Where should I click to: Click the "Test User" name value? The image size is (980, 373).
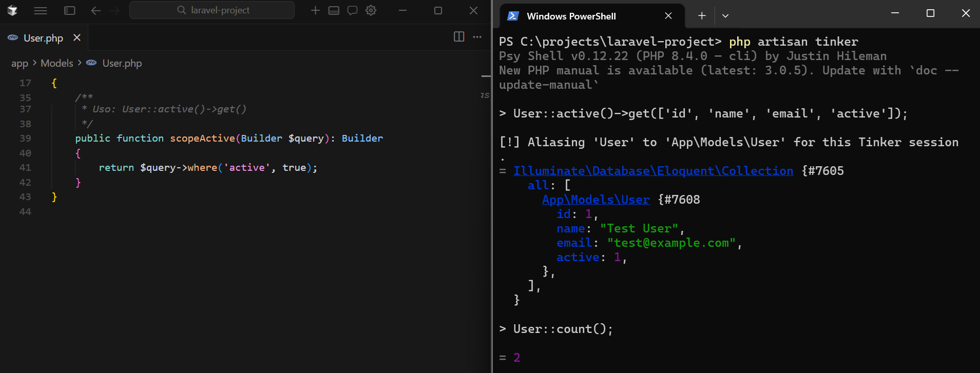click(x=639, y=228)
